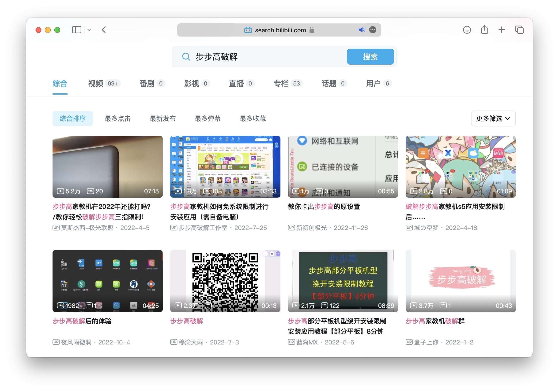559x392 pixels.
Task: Click the bilibili site icon in address bar
Action: point(248,30)
